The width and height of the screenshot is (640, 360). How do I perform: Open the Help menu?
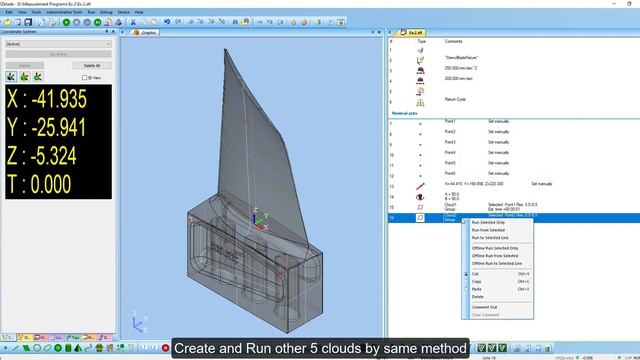tap(139, 12)
